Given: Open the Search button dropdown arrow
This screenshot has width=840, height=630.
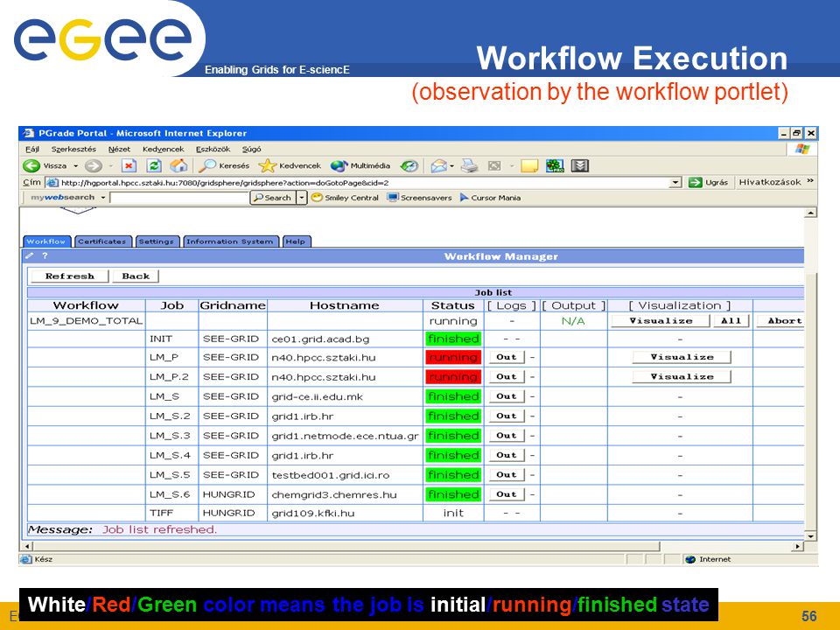Looking at the screenshot, I should point(302,198).
